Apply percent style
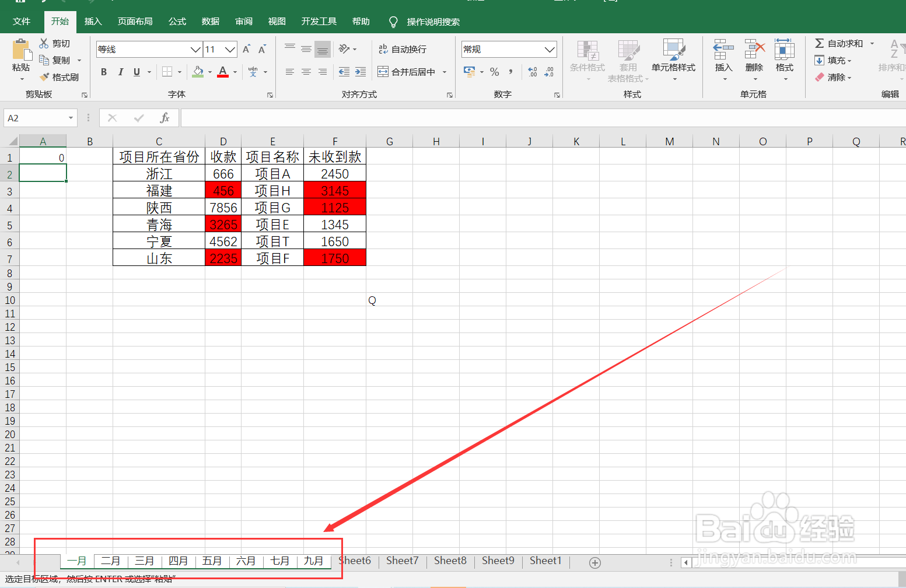The image size is (906, 588). [x=495, y=72]
